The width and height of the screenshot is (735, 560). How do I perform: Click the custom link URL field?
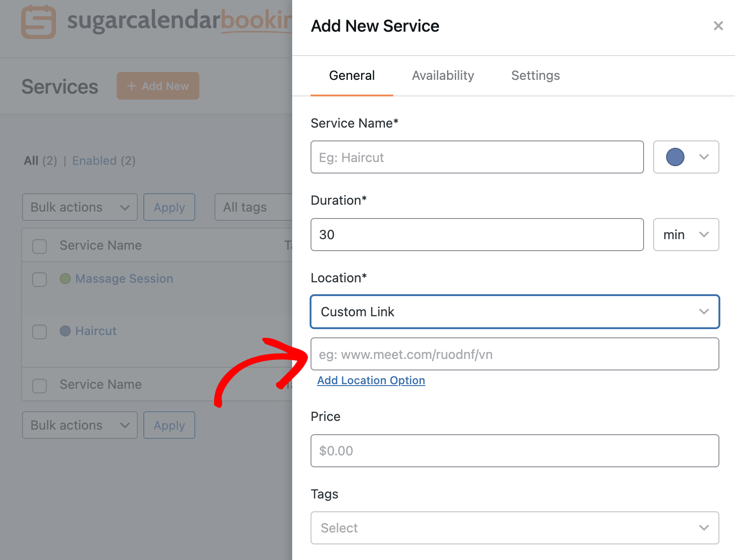(x=514, y=354)
